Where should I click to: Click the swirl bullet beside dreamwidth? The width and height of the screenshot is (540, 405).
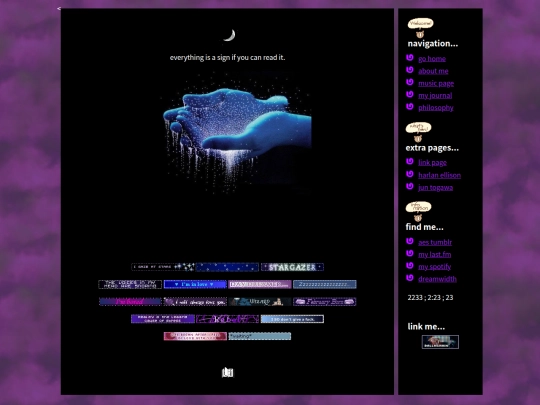409,278
